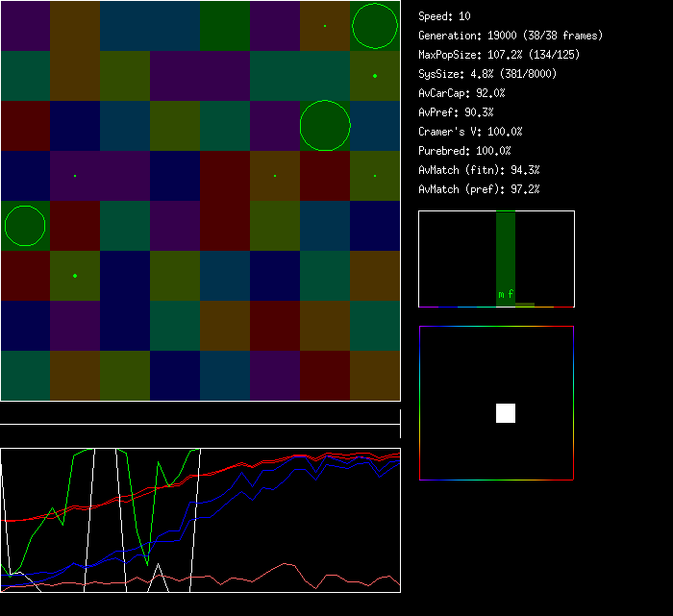This screenshot has height=616, width=673.
Task: Click the Cramer's V statistic
Action: tap(471, 132)
